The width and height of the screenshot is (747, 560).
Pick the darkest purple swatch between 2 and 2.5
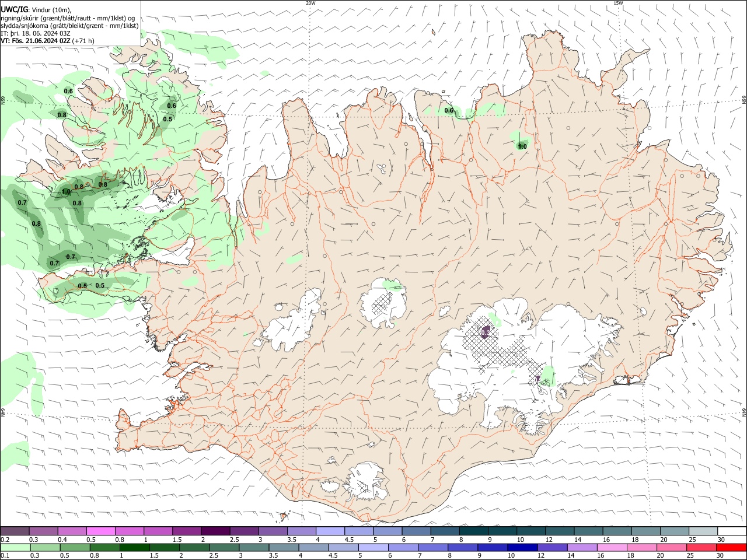215,531
